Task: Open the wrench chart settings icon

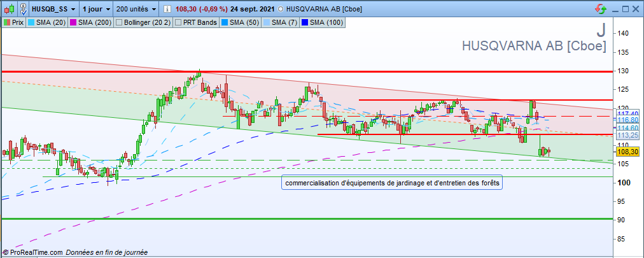Action: pyautogui.click(x=24, y=8)
